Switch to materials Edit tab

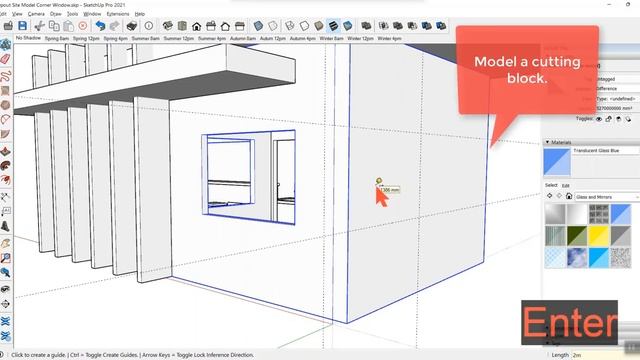[x=566, y=186]
